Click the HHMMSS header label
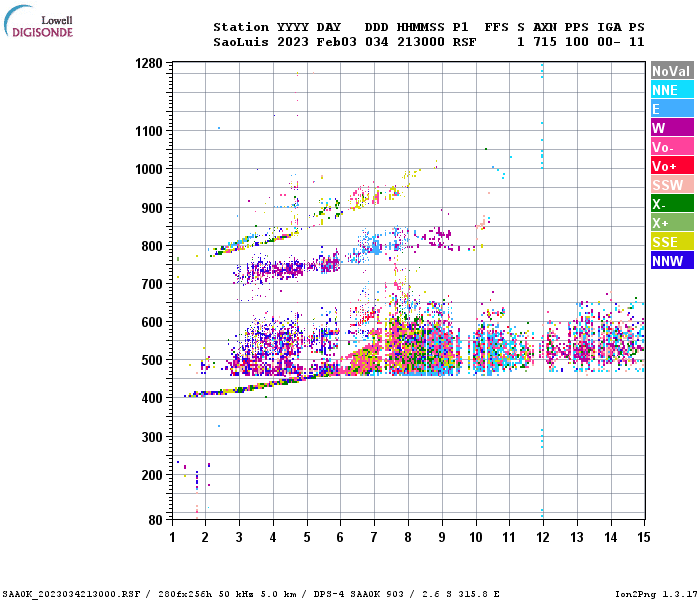 pos(421,27)
